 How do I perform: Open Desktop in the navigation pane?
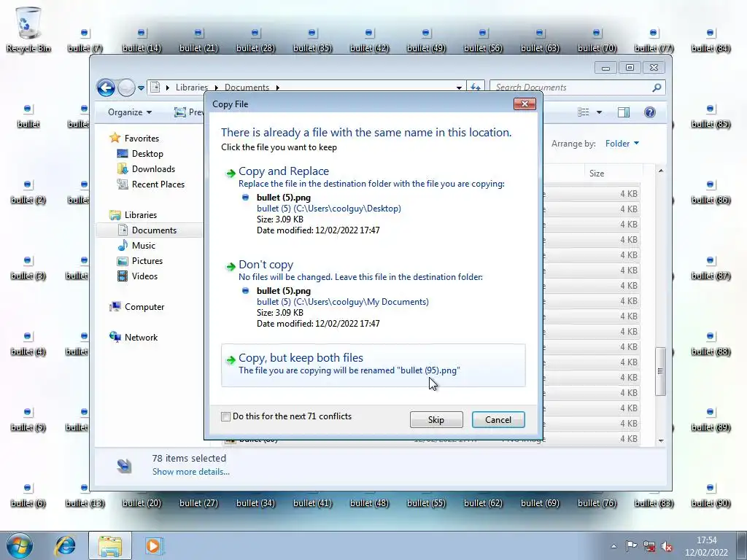[x=147, y=153]
